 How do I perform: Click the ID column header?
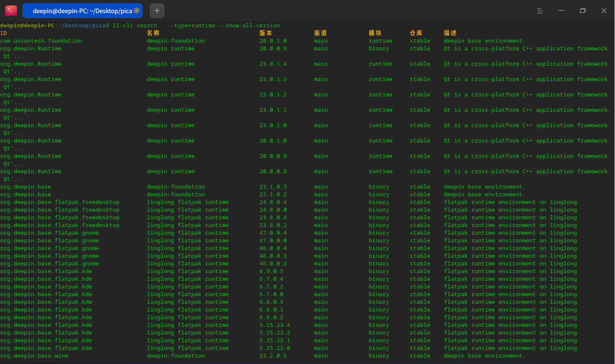[3, 33]
